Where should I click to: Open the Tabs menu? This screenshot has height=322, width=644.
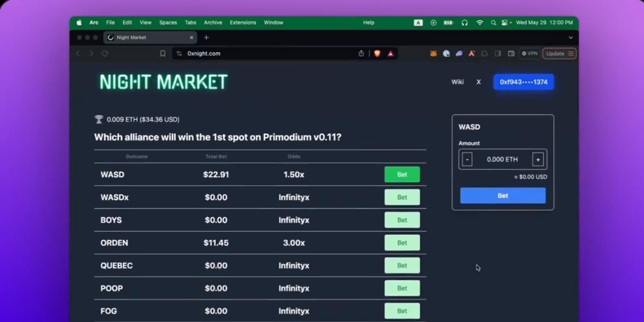(190, 23)
